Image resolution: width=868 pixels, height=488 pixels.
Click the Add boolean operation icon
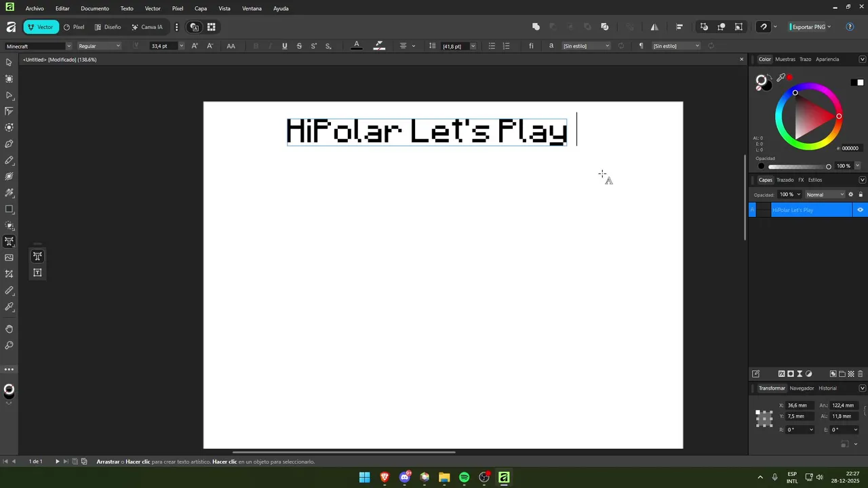click(x=536, y=27)
